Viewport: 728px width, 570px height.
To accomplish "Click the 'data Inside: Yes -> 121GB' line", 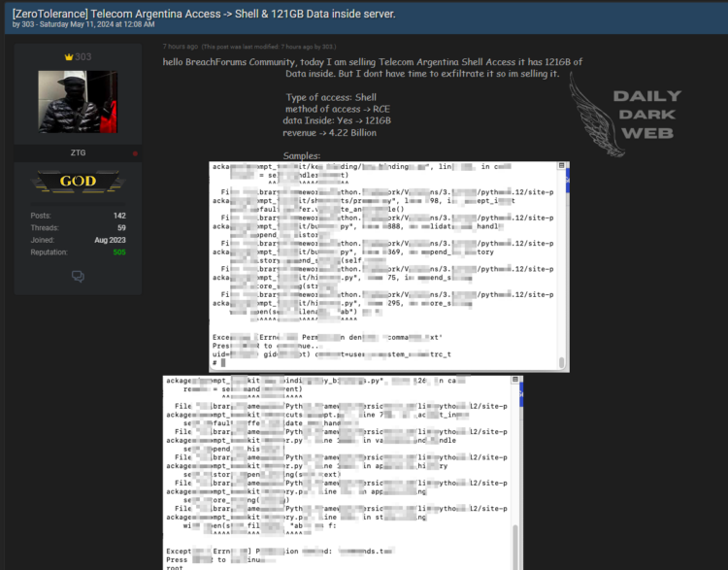I will [x=337, y=120].
